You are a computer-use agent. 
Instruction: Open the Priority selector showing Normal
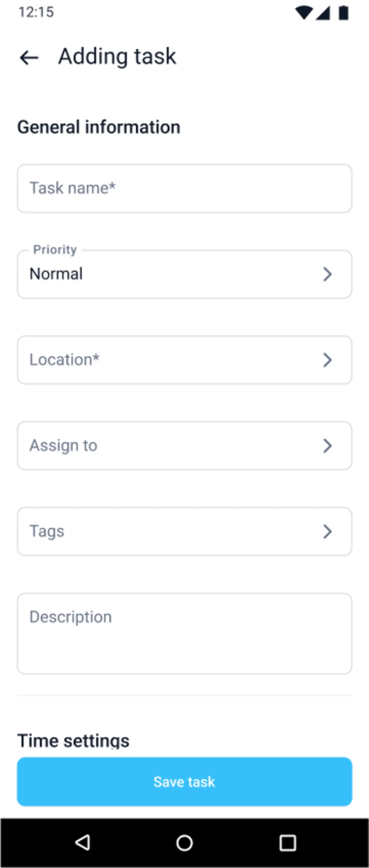point(184,274)
